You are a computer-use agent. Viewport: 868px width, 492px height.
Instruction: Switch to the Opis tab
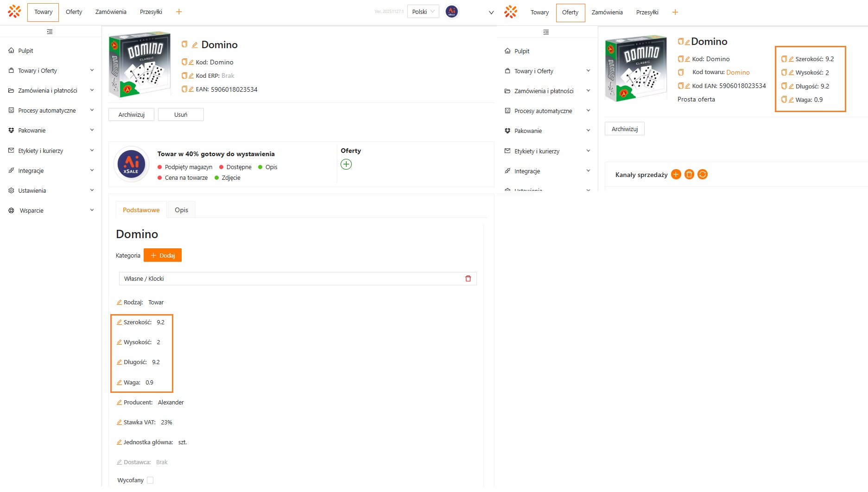[181, 210]
